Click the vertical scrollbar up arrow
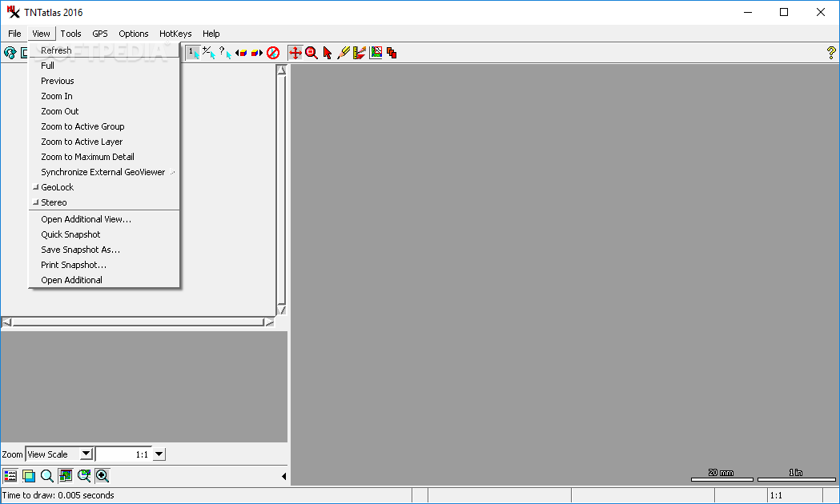Screen dimensions: 840x504 click(x=282, y=70)
